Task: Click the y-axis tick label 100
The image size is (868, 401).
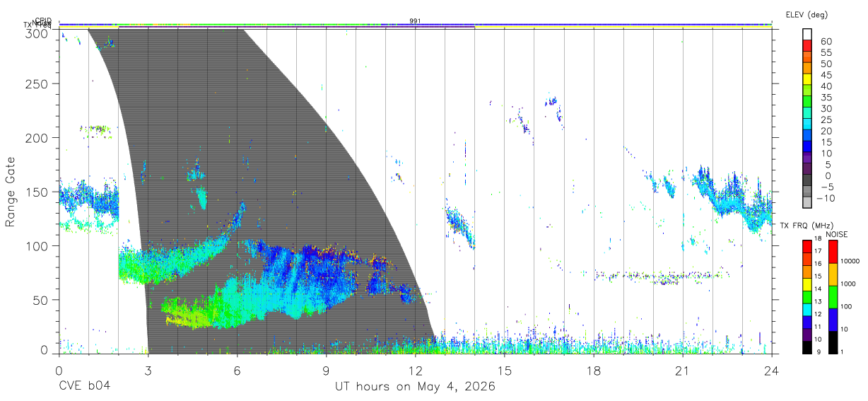Action: point(37,245)
